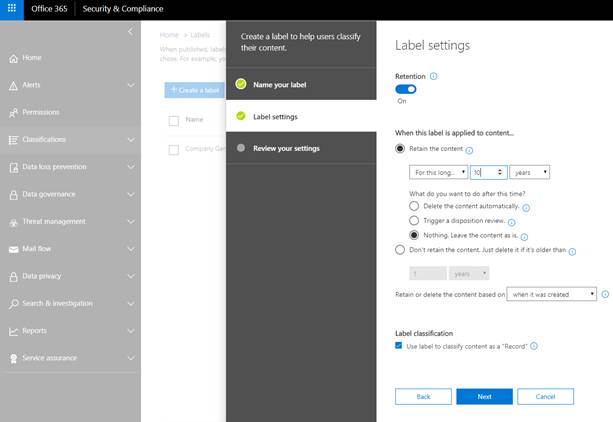Click the Permissions people icon
The image size is (613, 422).
pyautogui.click(x=13, y=112)
